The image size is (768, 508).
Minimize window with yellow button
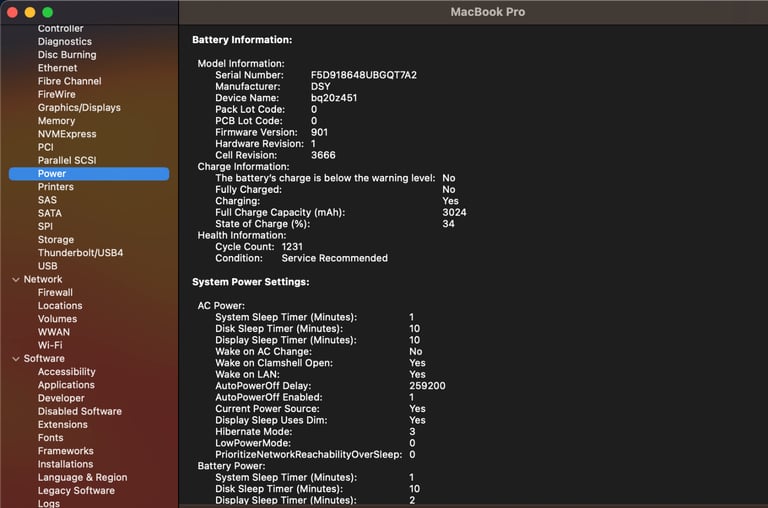tap(30, 12)
